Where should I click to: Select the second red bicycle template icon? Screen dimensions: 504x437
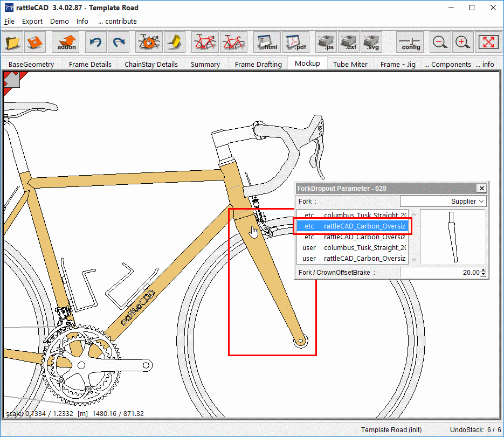[234, 42]
